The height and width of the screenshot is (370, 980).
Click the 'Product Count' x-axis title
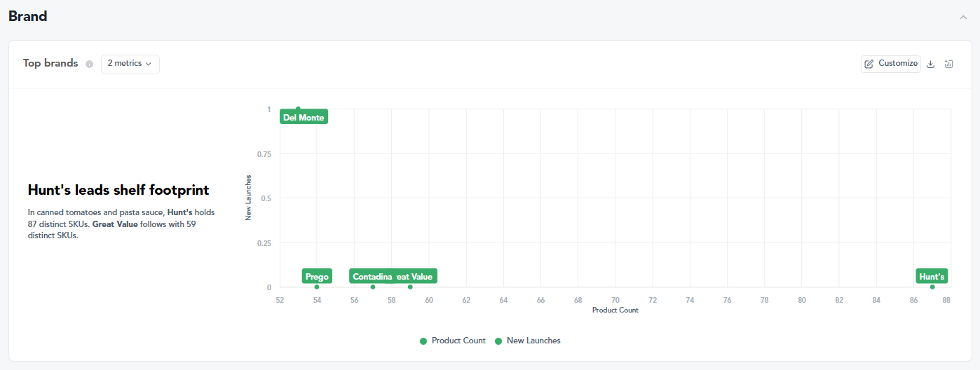pyautogui.click(x=615, y=310)
